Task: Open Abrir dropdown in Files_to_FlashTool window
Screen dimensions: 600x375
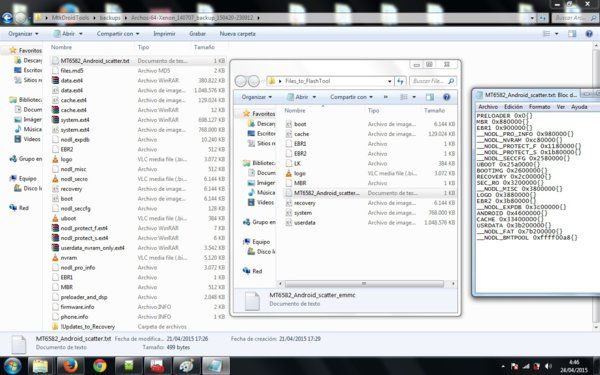Action: tap(302, 97)
